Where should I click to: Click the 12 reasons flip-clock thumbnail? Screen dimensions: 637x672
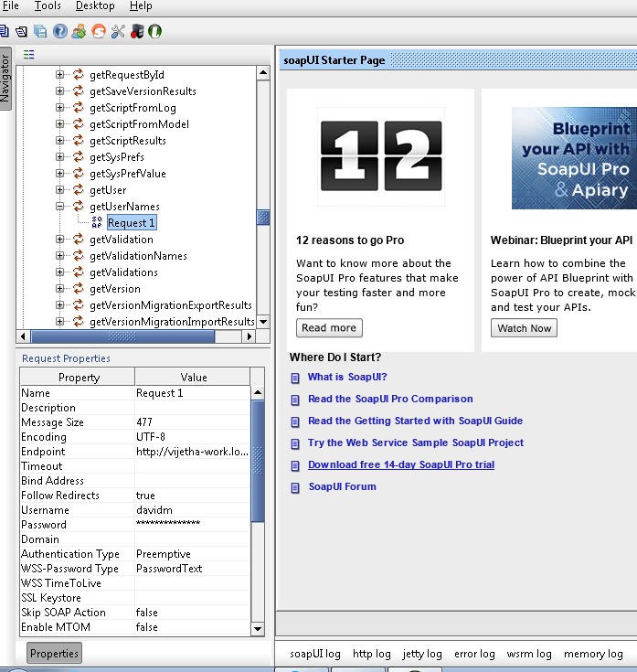coord(381,156)
